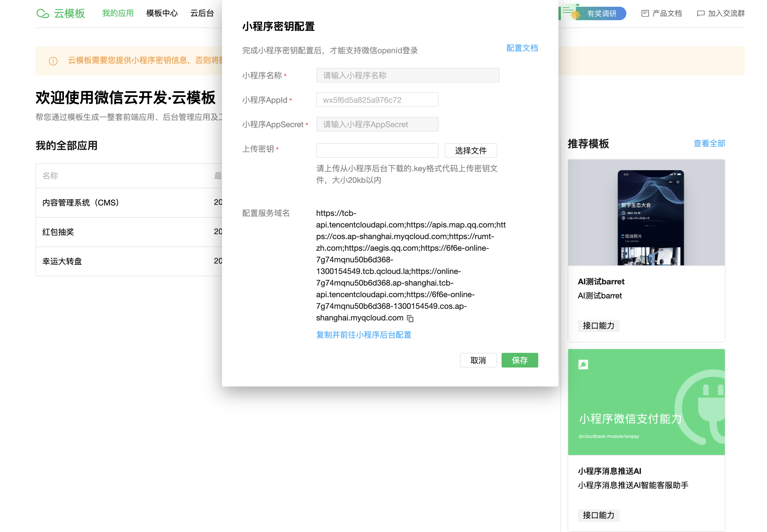Switch to 我的应用 tab
The height and width of the screenshot is (532, 767).
pos(118,13)
